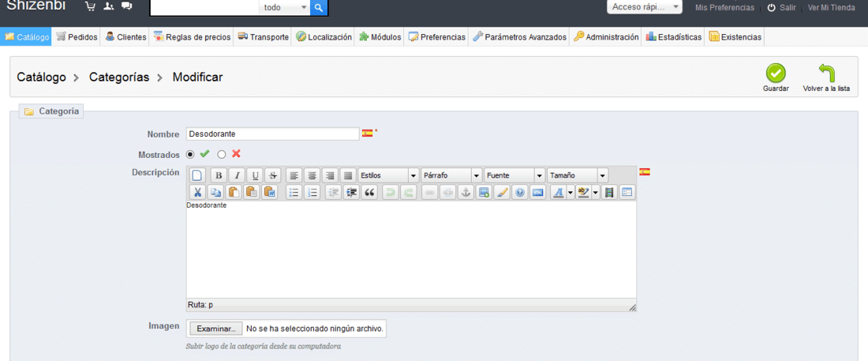Apply blockquote formatting
The height and width of the screenshot is (361, 868).
(x=369, y=193)
